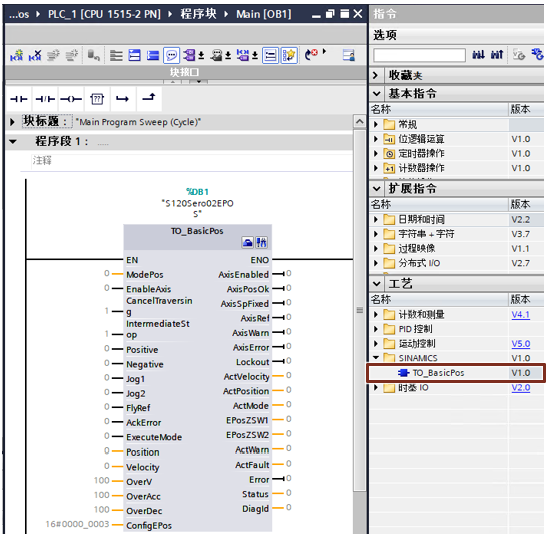Screen dimensions: 547x543
Task: Open the V4.1 version link
Action: 520,315
